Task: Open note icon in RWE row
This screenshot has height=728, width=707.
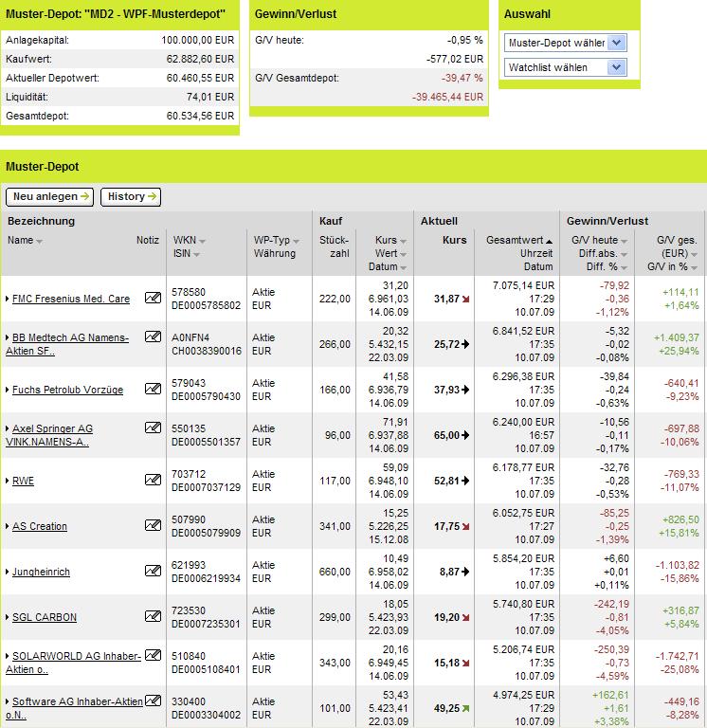Action: point(153,480)
